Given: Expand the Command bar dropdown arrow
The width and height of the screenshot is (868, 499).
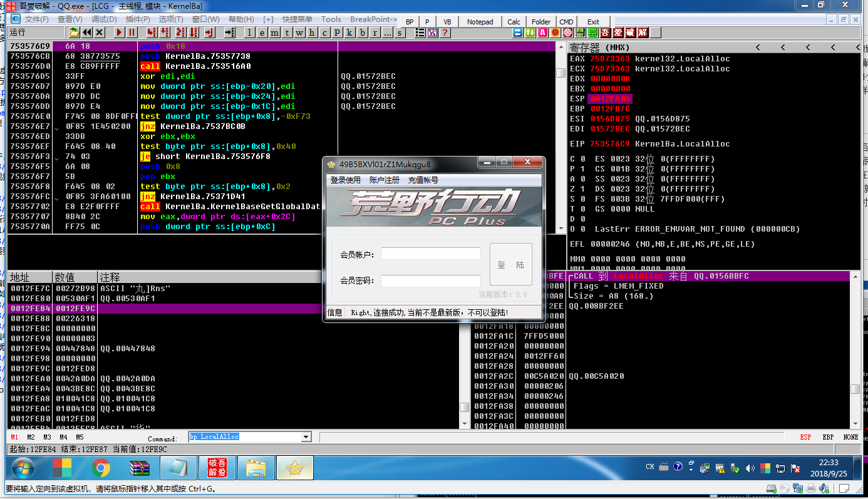Looking at the screenshot, I should tap(306, 437).
